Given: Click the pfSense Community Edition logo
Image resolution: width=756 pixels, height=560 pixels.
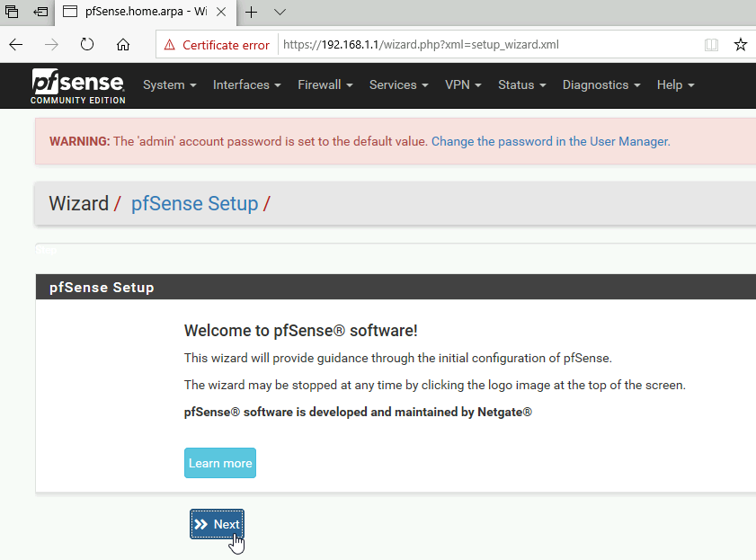Looking at the screenshot, I should point(77,86).
